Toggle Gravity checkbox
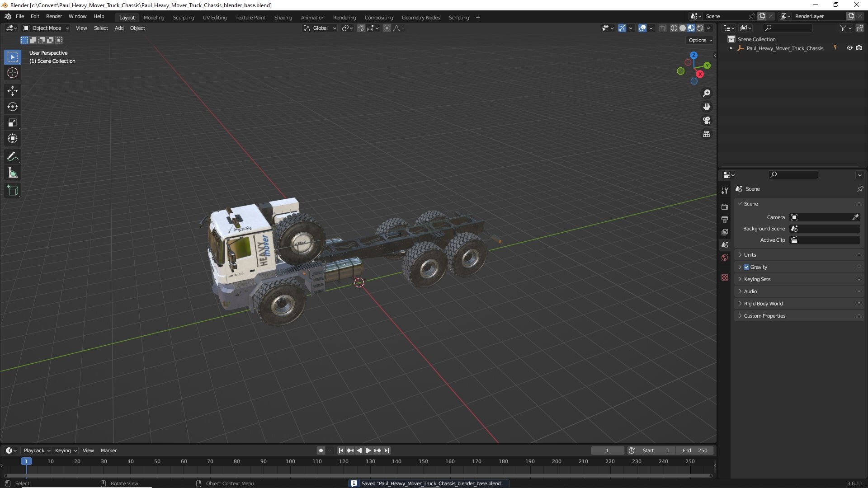 [x=746, y=267]
